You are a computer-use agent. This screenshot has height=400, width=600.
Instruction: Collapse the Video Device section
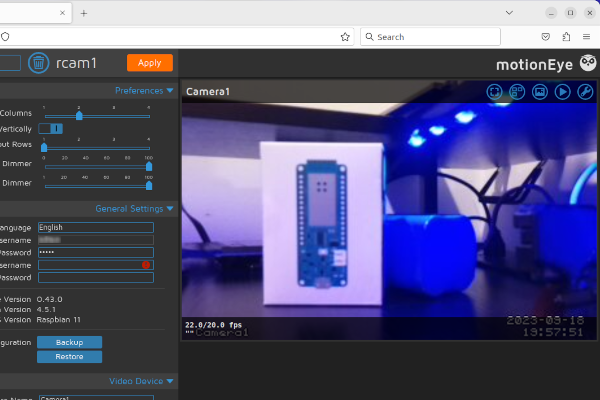[141, 381]
